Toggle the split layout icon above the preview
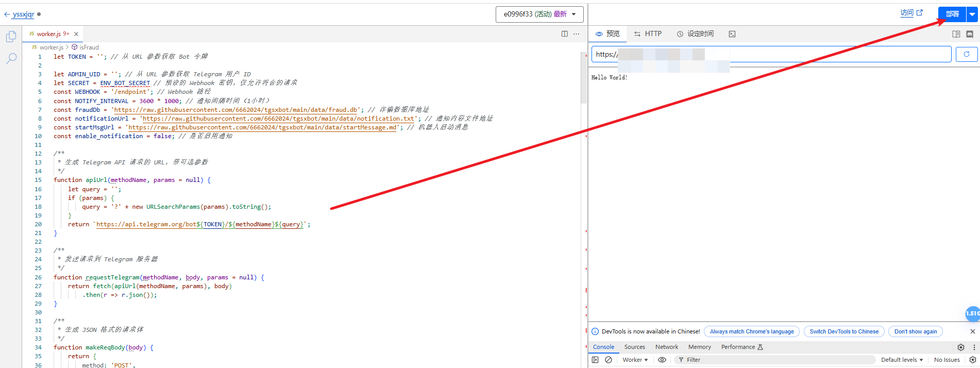Screen dimensions: 980x368 (x=956, y=34)
